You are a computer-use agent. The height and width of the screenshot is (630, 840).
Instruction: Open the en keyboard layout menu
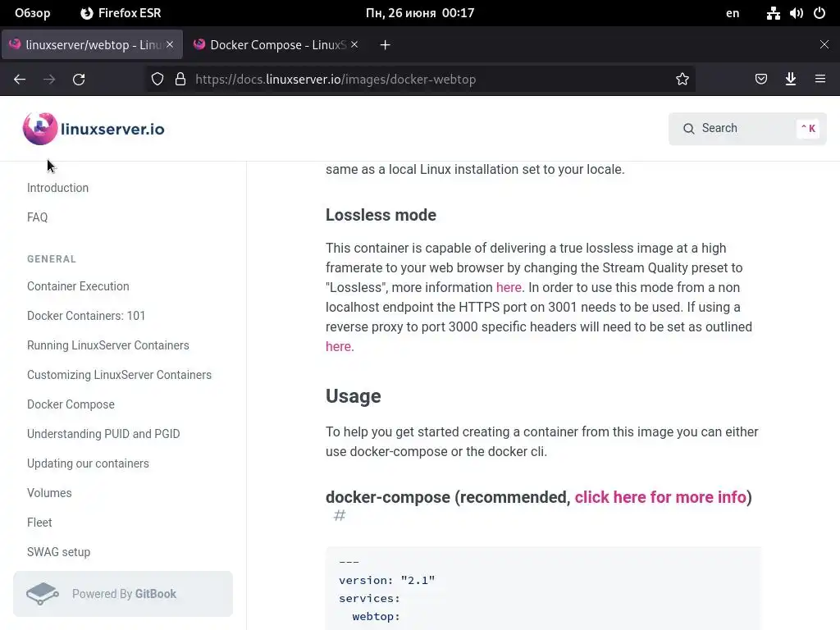(733, 13)
